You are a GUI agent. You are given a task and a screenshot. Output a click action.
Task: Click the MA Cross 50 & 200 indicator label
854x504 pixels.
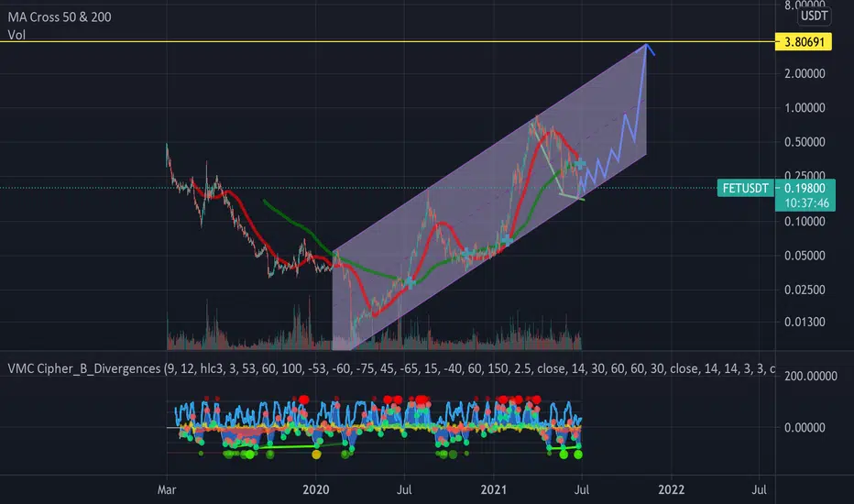(60, 16)
